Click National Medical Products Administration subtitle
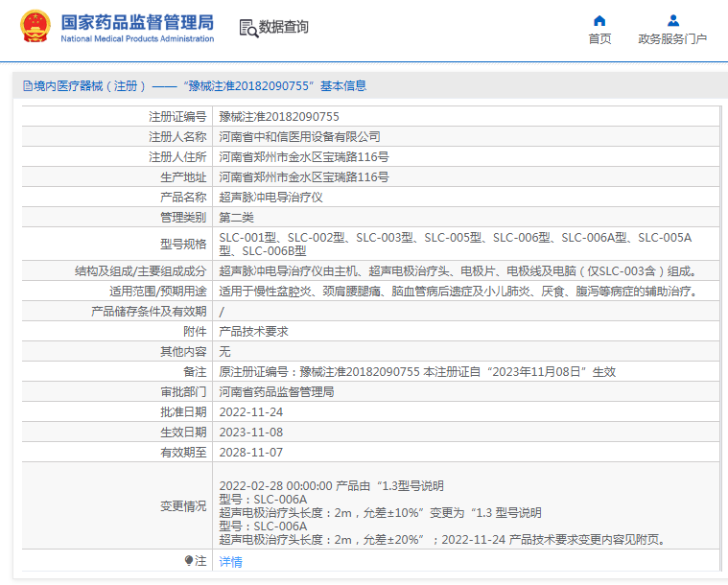Image resolution: width=728 pixels, height=585 pixels. pos(137,39)
